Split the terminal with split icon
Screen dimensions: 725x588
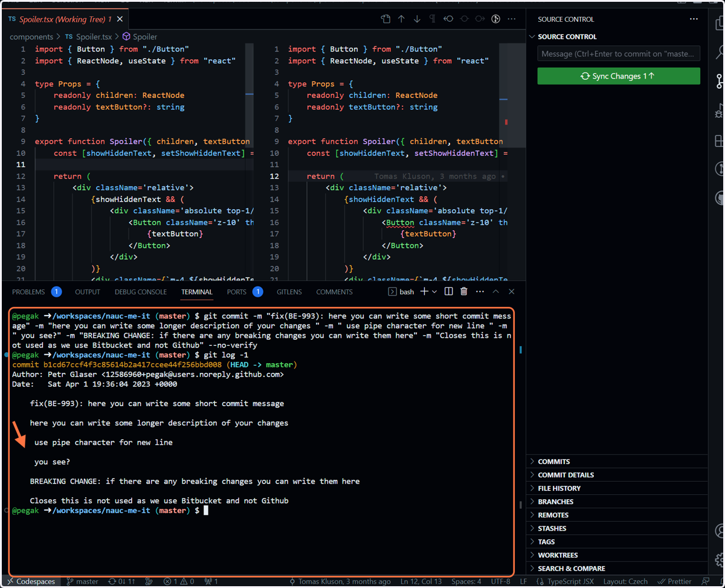click(448, 292)
